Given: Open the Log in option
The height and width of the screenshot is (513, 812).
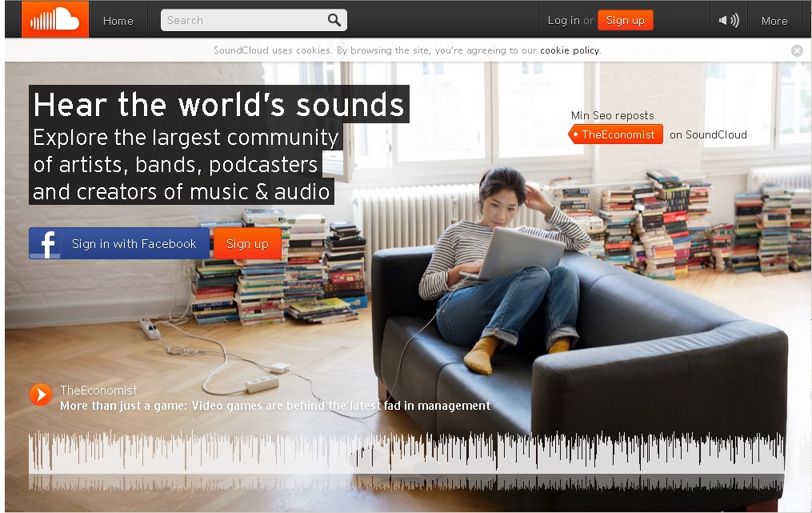Looking at the screenshot, I should (x=565, y=20).
